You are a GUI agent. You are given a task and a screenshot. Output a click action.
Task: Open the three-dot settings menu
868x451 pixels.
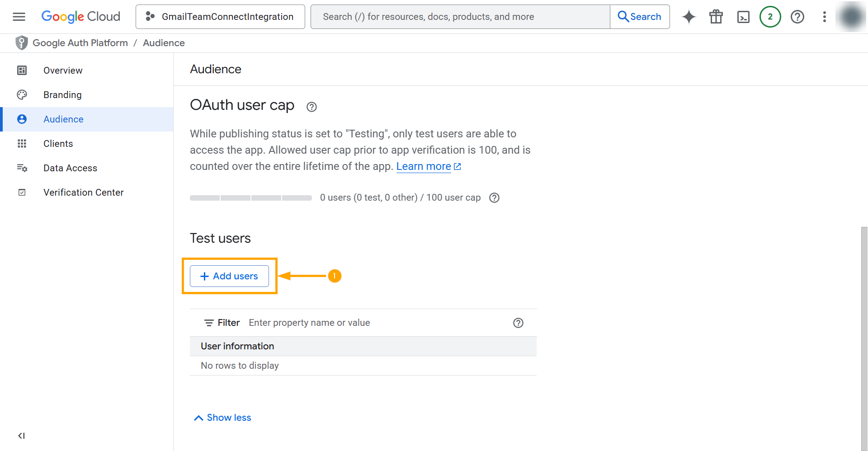tap(824, 17)
